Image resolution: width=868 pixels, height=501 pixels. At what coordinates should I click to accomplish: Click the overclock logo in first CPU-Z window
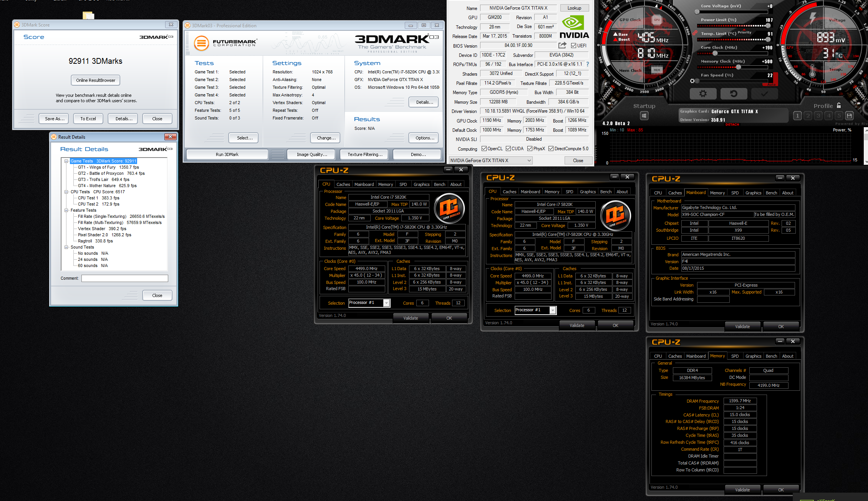(449, 208)
